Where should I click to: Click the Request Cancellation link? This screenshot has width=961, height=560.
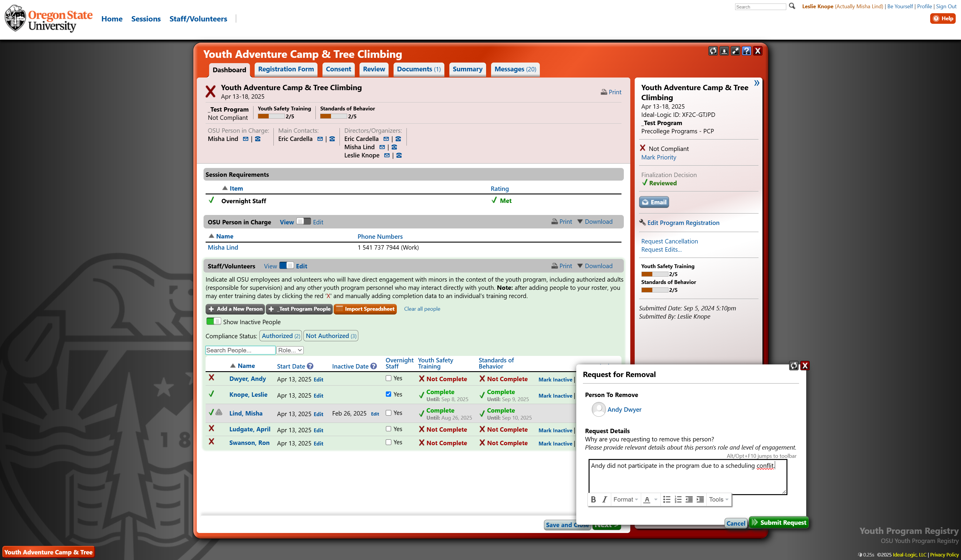(x=669, y=241)
